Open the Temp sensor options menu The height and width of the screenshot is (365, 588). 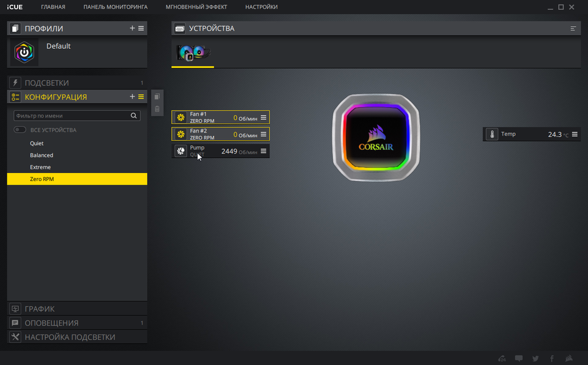(x=575, y=134)
